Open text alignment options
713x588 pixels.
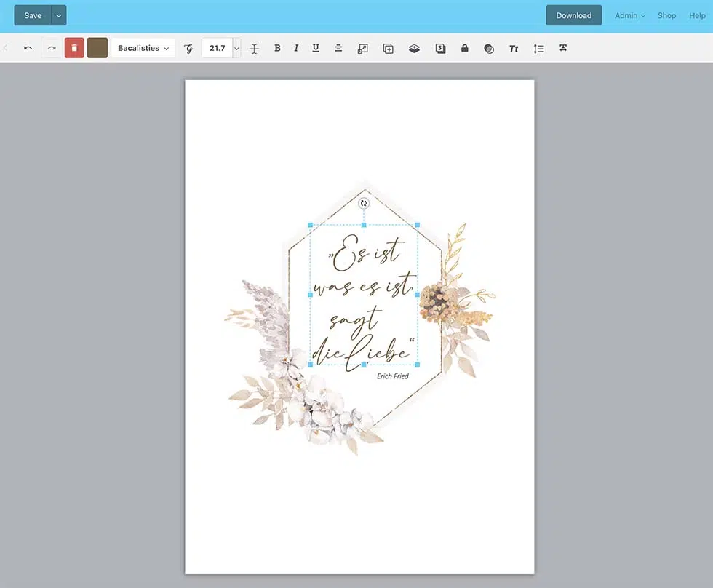coord(338,48)
